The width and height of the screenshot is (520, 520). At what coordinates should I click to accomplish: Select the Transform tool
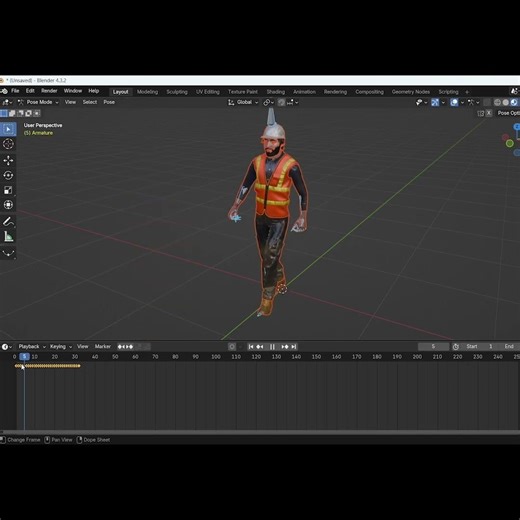point(8,205)
